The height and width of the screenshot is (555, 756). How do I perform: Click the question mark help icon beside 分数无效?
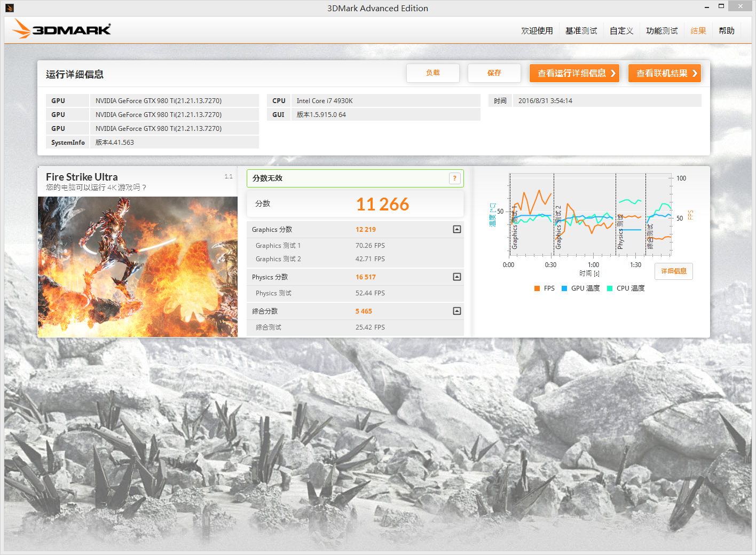(x=454, y=178)
